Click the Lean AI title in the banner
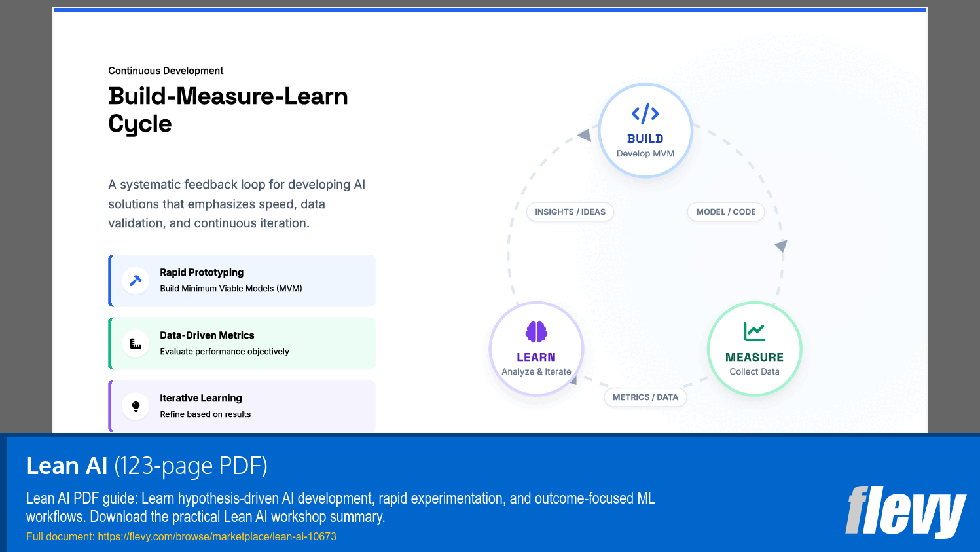The width and height of the screenshot is (980, 552). click(66, 466)
